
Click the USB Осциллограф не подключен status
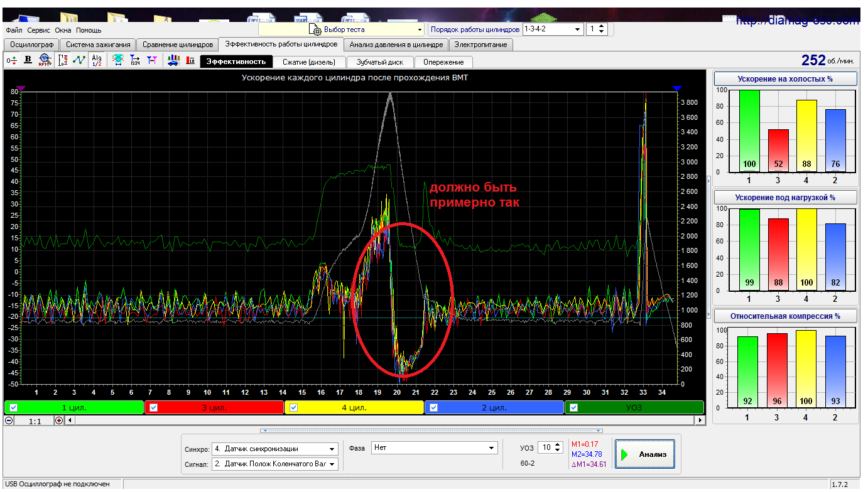point(56,484)
